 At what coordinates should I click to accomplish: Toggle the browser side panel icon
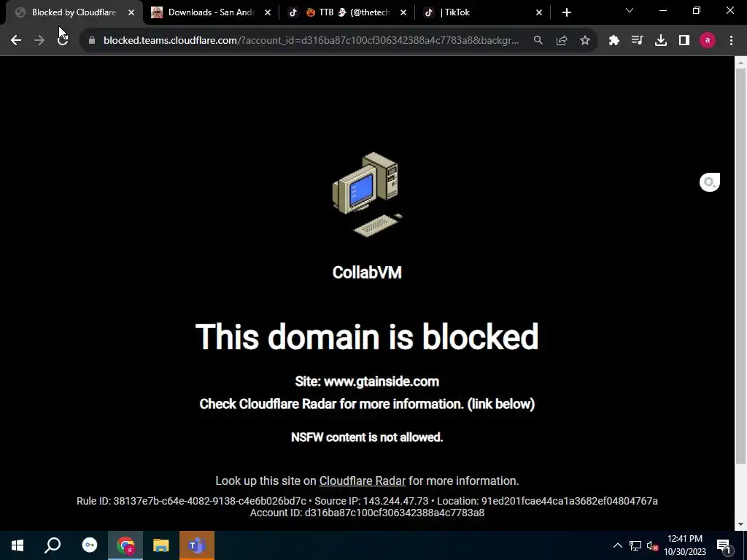684,41
